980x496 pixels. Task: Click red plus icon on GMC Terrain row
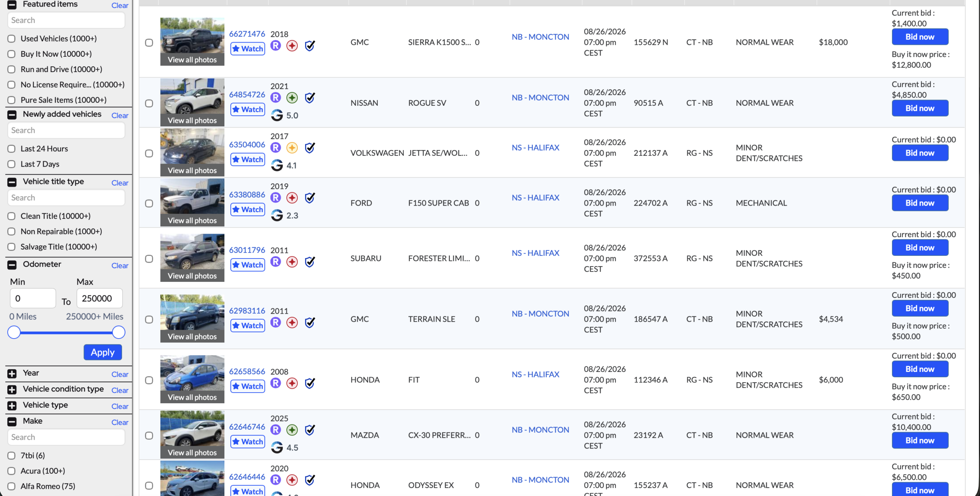pyautogui.click(x=292, y=322)
